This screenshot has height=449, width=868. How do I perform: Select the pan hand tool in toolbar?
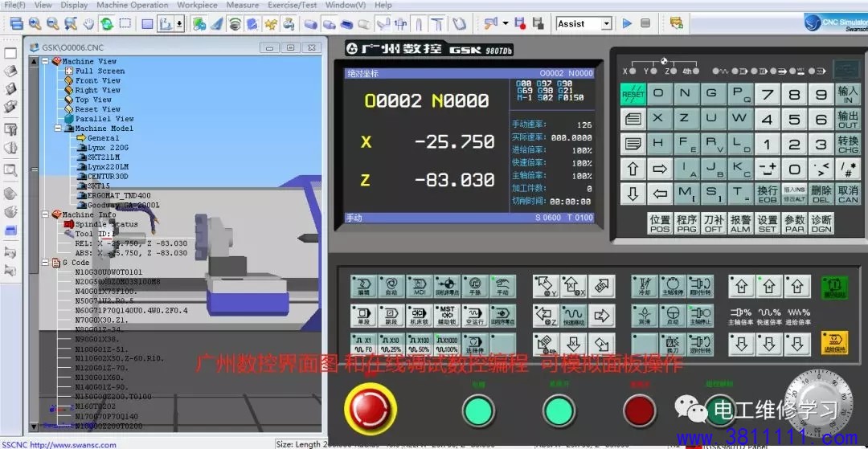point(88,23)
